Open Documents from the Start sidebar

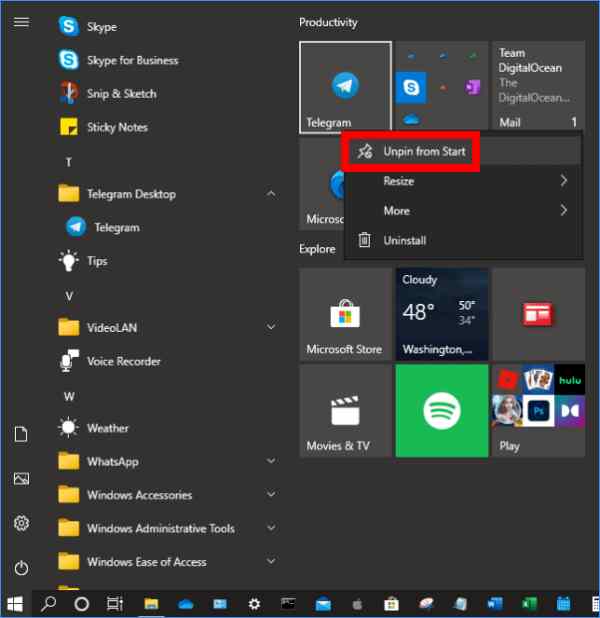click(21, 434)
